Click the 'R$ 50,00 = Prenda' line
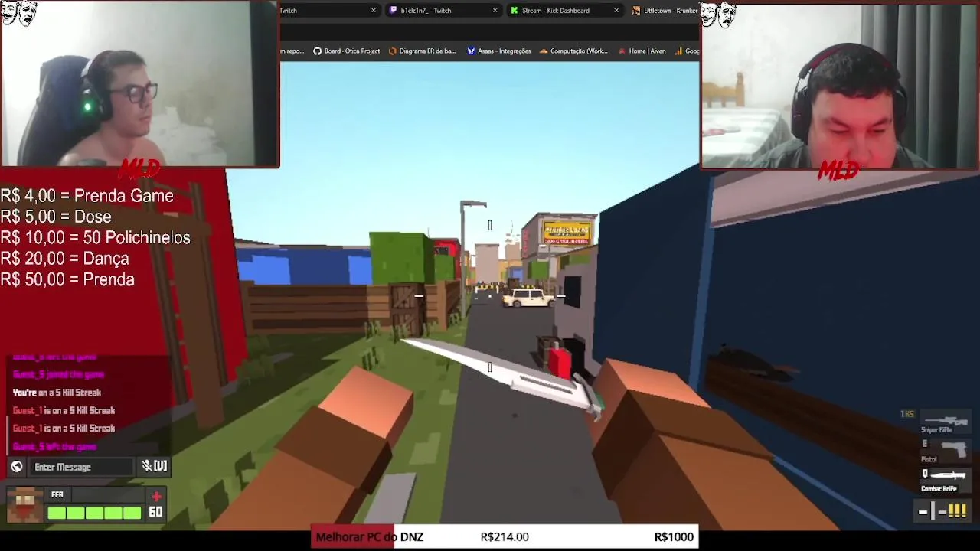The image size is (980, 551). click(x=67, y=279)
